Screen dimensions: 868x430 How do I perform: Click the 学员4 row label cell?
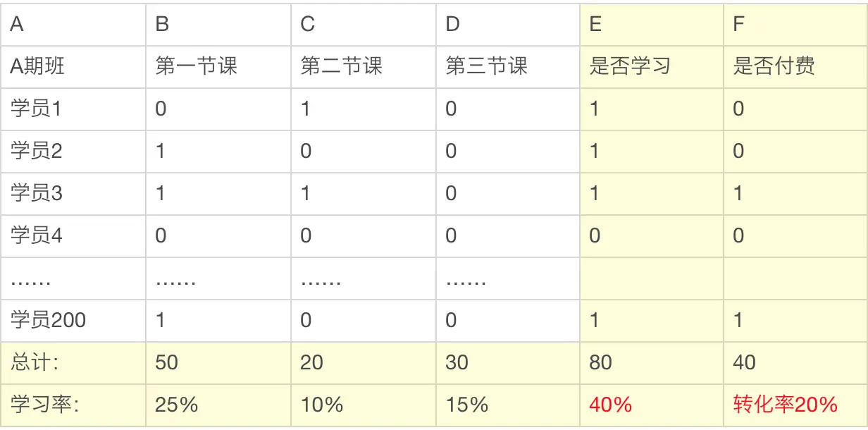73,236
